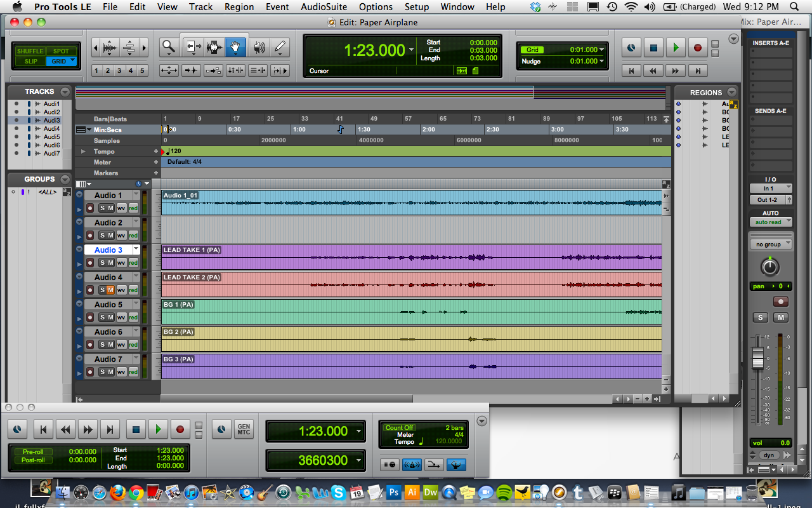
Task: Click Stop button in Edit window toolbar
Action: 653,48
